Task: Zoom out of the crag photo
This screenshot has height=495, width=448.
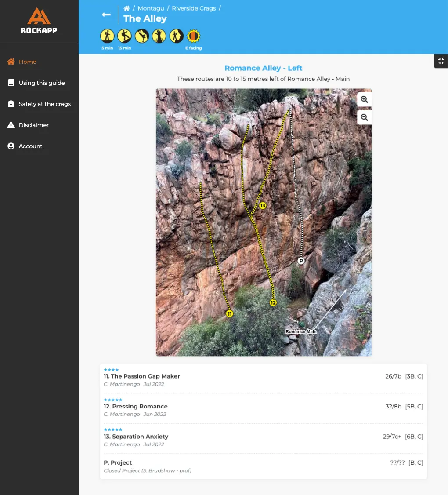Action: coord(364,117)
